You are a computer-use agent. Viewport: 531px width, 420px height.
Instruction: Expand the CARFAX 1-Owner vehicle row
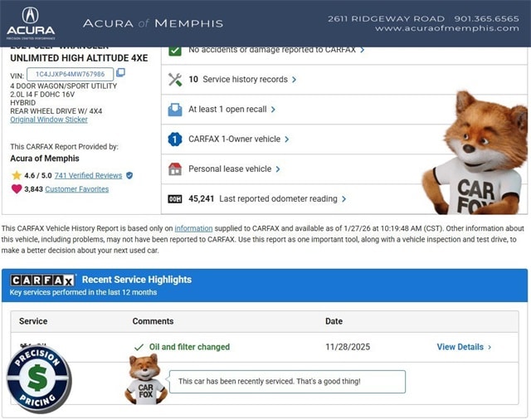239,139
